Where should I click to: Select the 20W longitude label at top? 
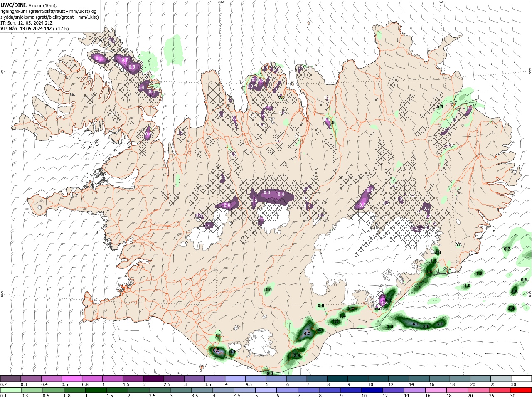(221, 2)
